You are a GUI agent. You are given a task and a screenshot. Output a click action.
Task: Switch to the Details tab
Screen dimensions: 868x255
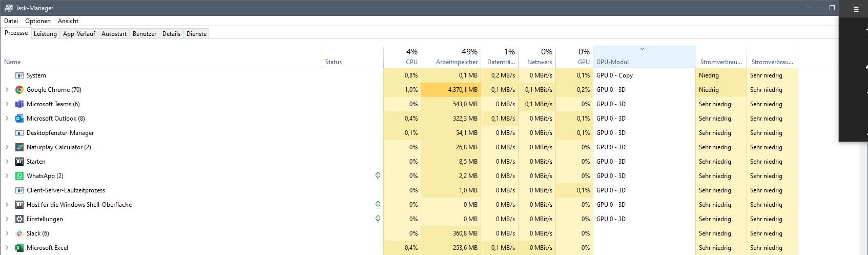point(171,34)
